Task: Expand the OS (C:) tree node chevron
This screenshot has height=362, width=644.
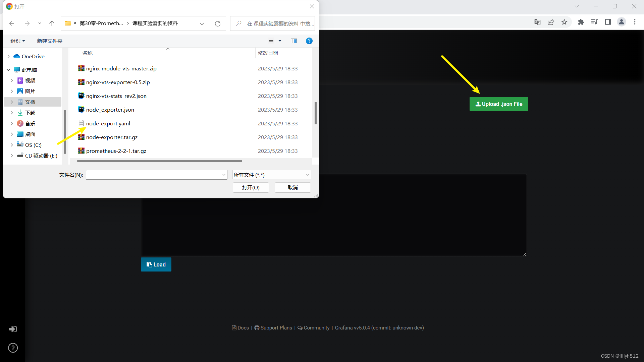Action: [12, 145]
